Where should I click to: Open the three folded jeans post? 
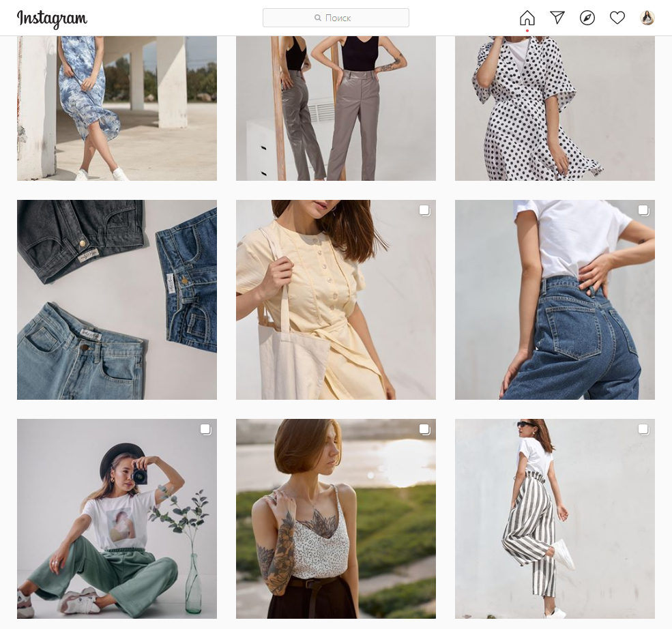[117, 299]
